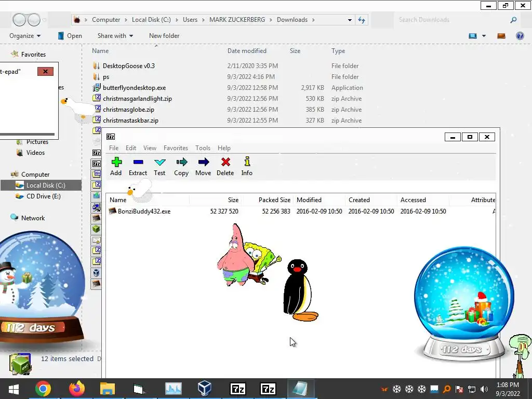The height and width of the screenshot is (399, 532).
Task: Close the small notepad popup window
Action: [x=46, y=71]
